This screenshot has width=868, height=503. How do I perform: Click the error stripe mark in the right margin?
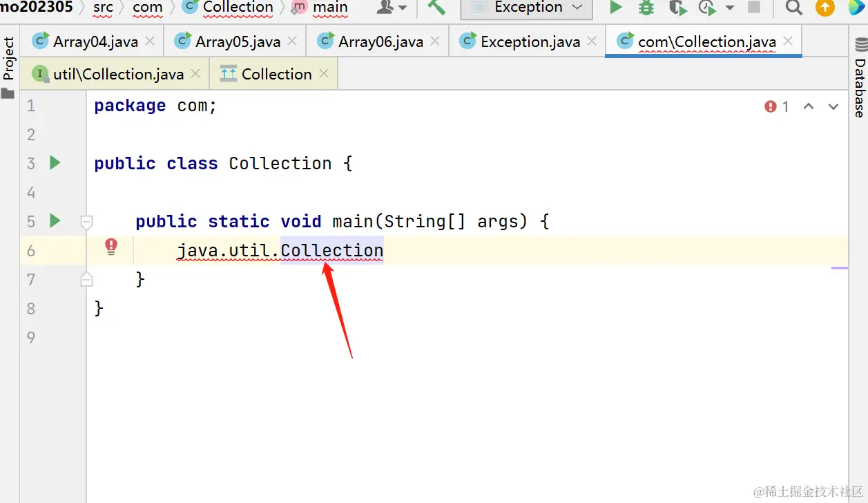[x=840, y=267]
